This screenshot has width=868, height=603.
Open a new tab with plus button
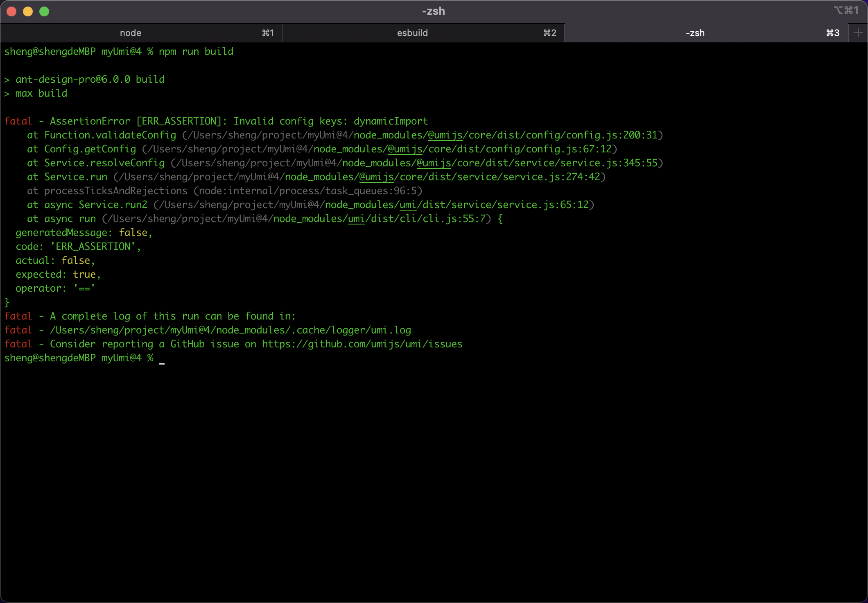[x=858, y=33]
